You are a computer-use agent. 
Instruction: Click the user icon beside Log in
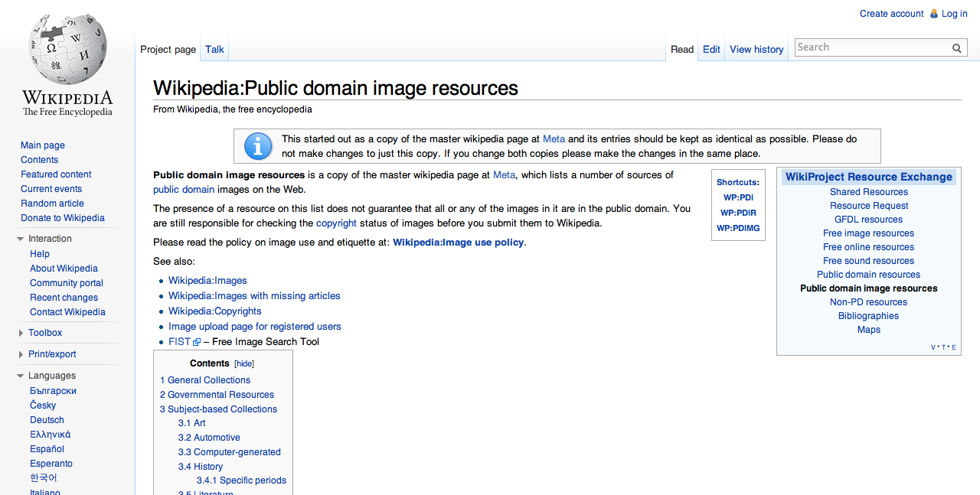[933, 14]
